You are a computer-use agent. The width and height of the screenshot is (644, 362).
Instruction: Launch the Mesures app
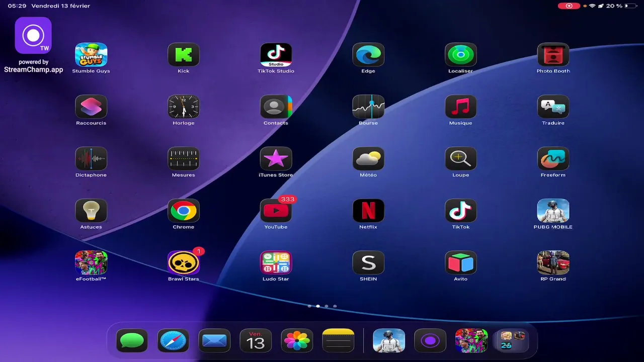pyautogui.click(x=184, y=159)
